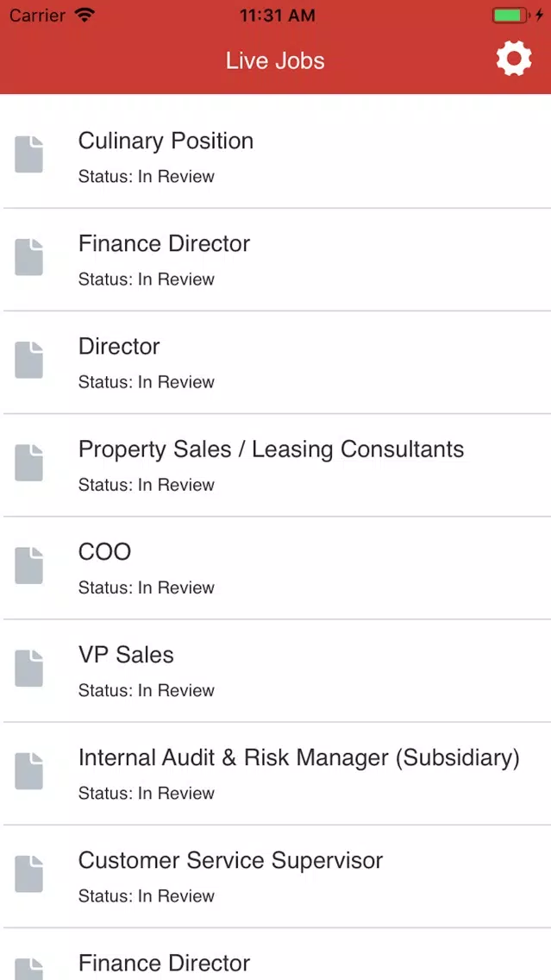Tap the document icon next to COO
Viewport: 551px width, 980px height.
pyautogui.click(x=28, y=565)
